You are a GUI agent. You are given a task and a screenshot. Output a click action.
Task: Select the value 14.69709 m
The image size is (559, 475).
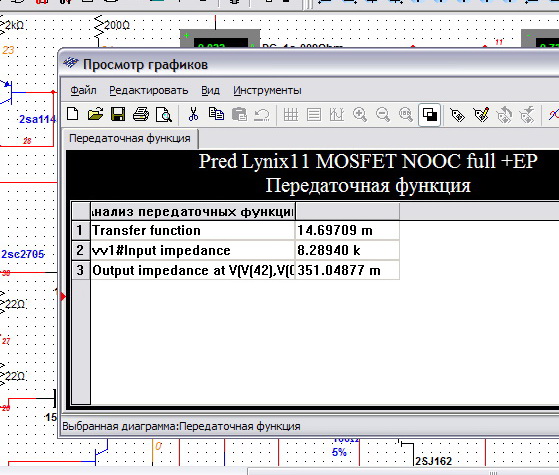pos(347,230)
